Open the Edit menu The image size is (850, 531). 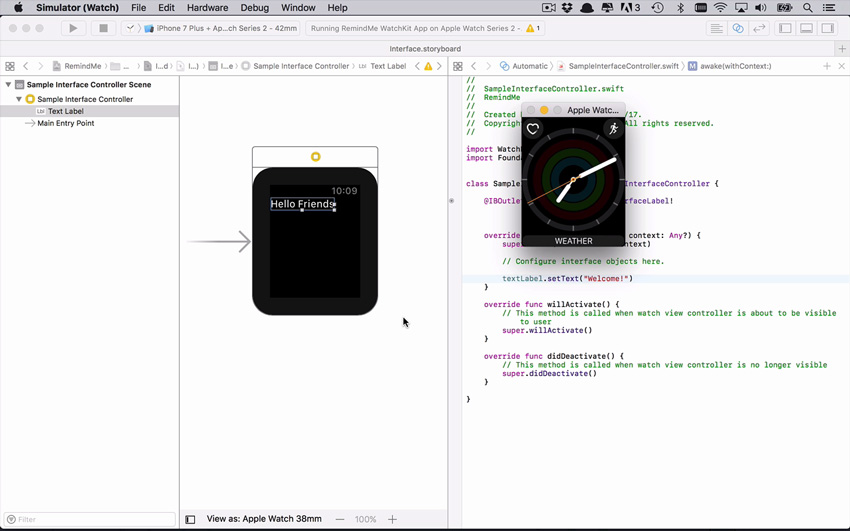166,8
